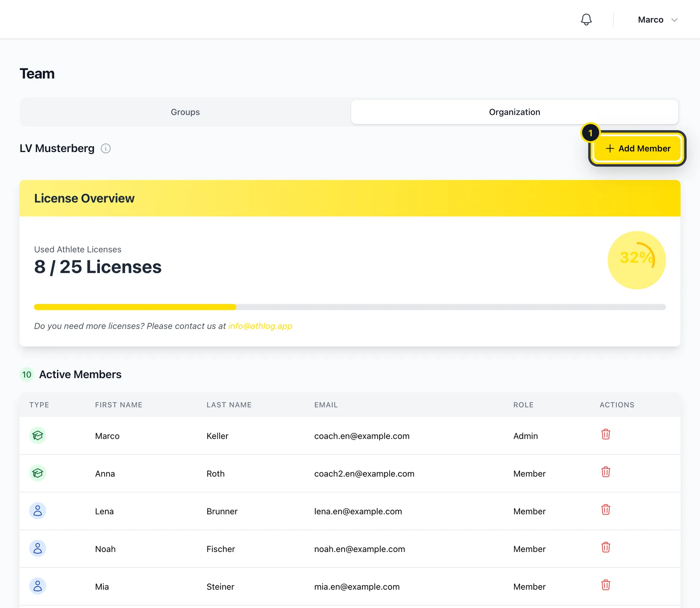Image resolution: width=700 pixels, height=608 pixels.
Task: Delete Noah Fischer with trash icon
Action: (x=605, y=547)
